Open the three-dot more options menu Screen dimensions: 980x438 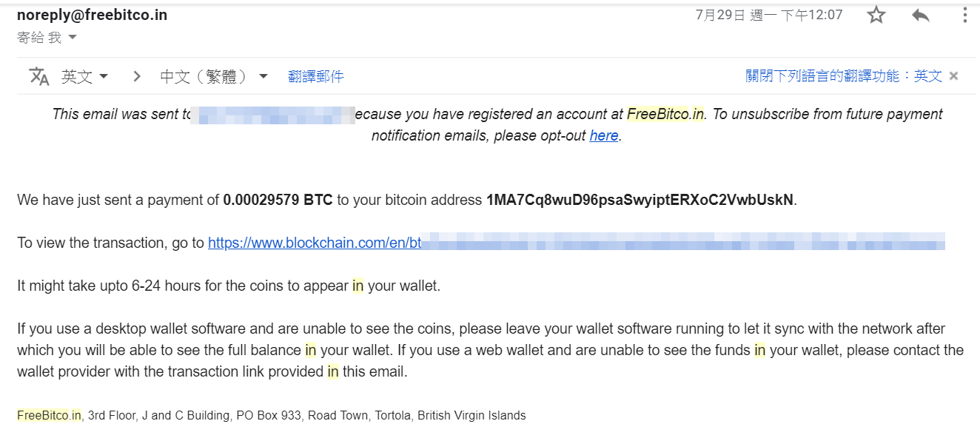pyautogui.click(x=964, y=15)
